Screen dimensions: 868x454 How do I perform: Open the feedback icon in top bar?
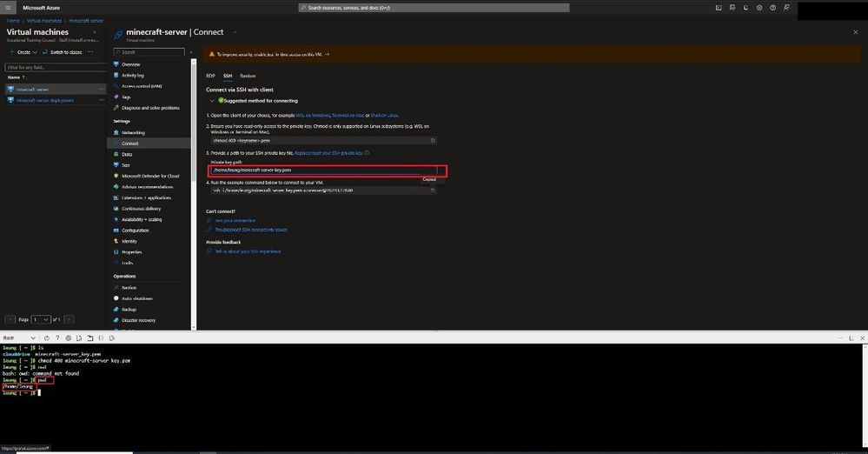coord(786,8)
